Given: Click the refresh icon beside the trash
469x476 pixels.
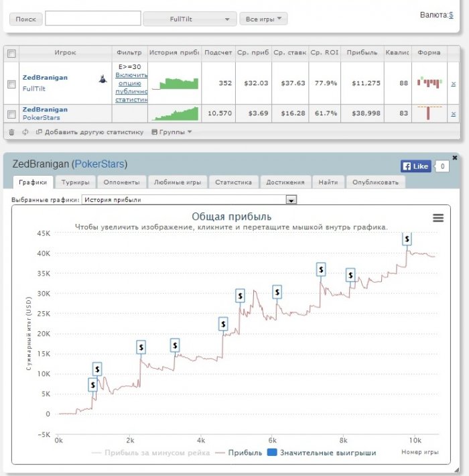Looking at the screenshot, I should point(25,132).
